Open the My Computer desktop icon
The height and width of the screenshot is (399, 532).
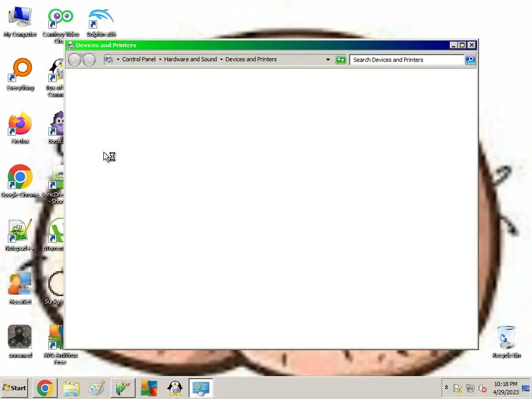coord(20,21)
